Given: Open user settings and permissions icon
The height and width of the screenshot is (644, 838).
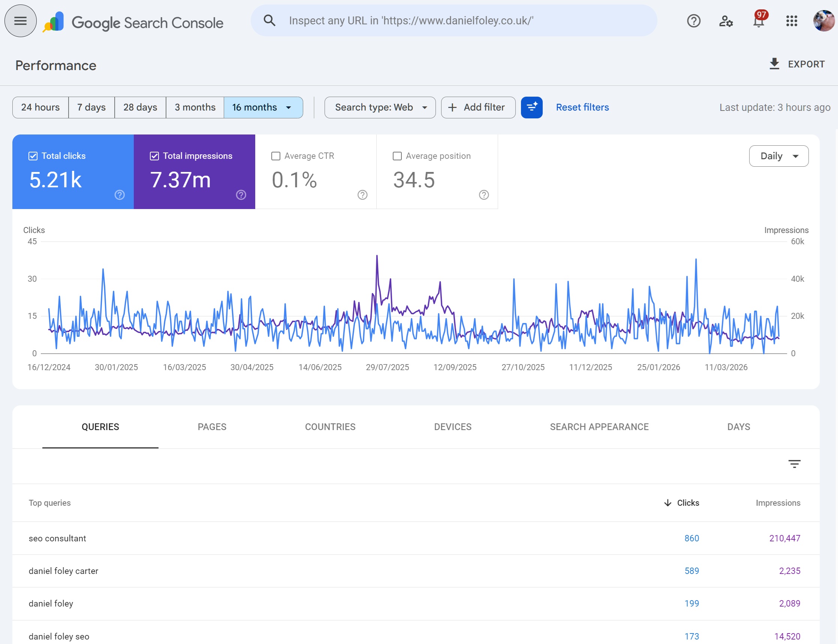Looking at the screenshot, I should click(x=726, y=21).
